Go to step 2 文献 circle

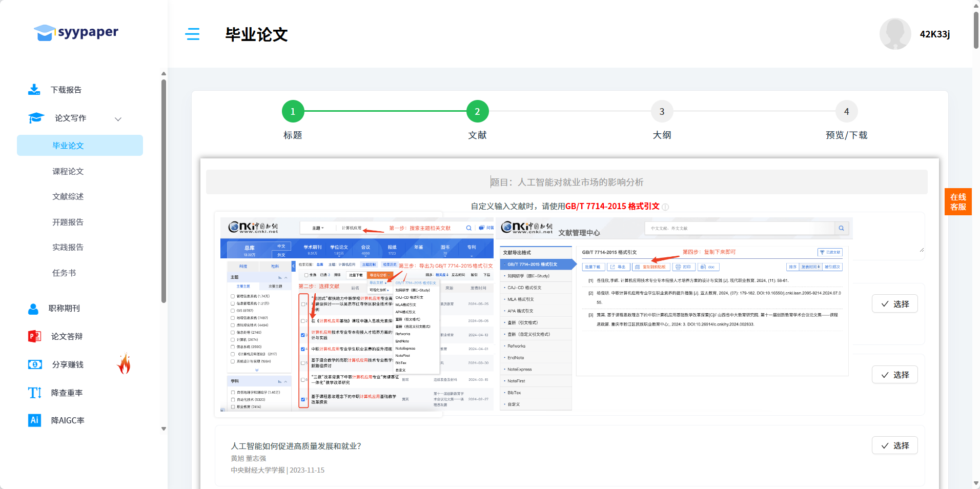tap(477, 111)
